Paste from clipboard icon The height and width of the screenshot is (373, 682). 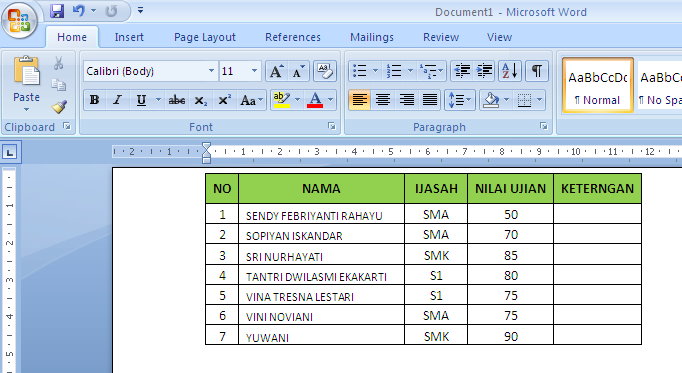(26, 70)
